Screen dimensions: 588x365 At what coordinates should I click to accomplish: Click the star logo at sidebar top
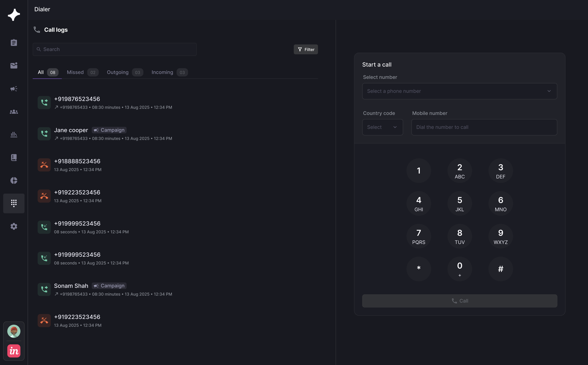point(14,15)
